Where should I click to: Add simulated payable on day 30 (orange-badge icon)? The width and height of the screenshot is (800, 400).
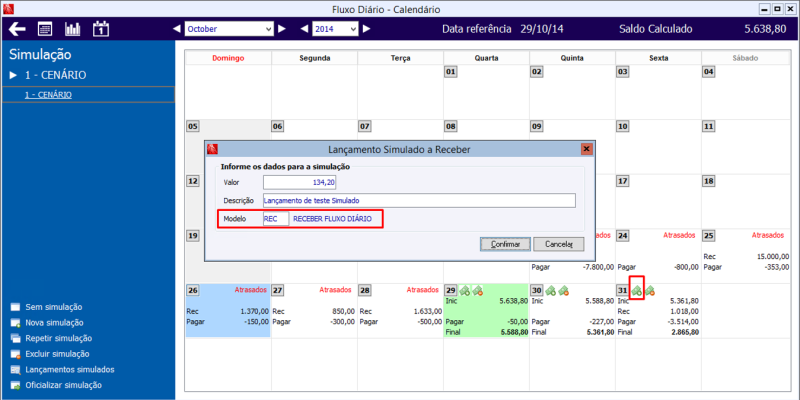click(x=563, y=291)
